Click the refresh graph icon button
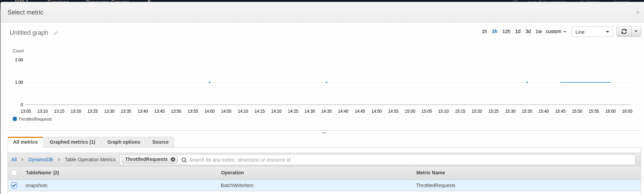 coord(624,32)
